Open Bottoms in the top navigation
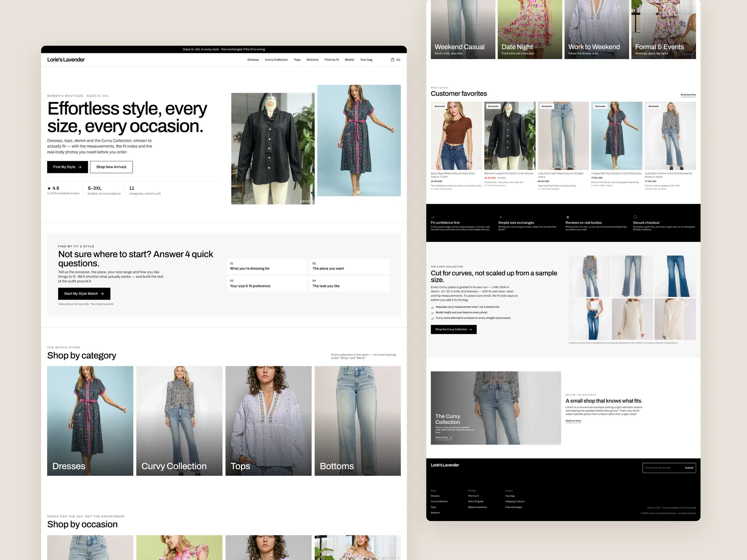This screenshot has height=560, width=747. click(x=312, y=60)
